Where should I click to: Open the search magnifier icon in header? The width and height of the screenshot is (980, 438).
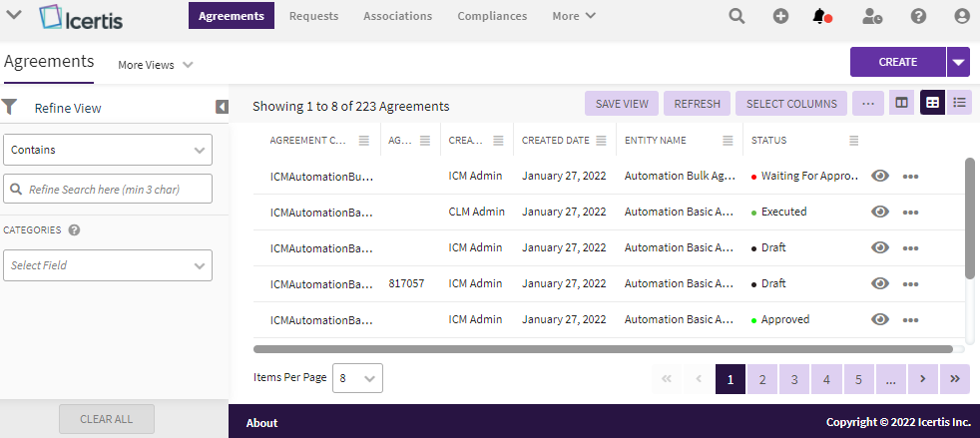pyautogui.click(x=736, y=16)
